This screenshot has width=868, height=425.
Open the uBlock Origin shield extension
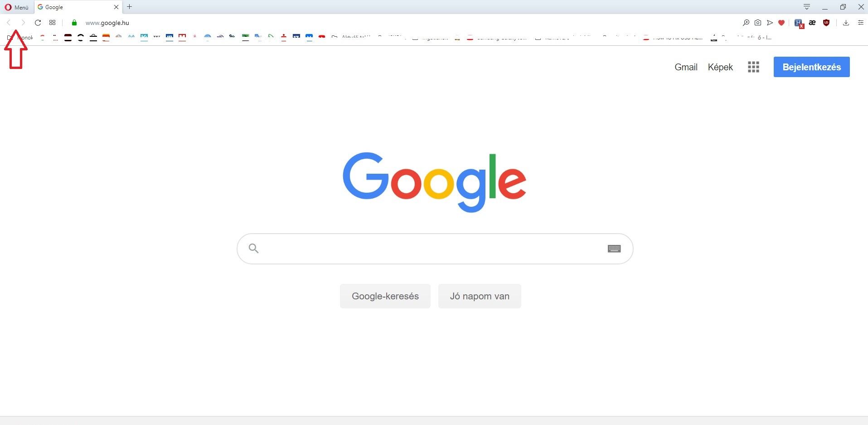click(x=826, y=23)
